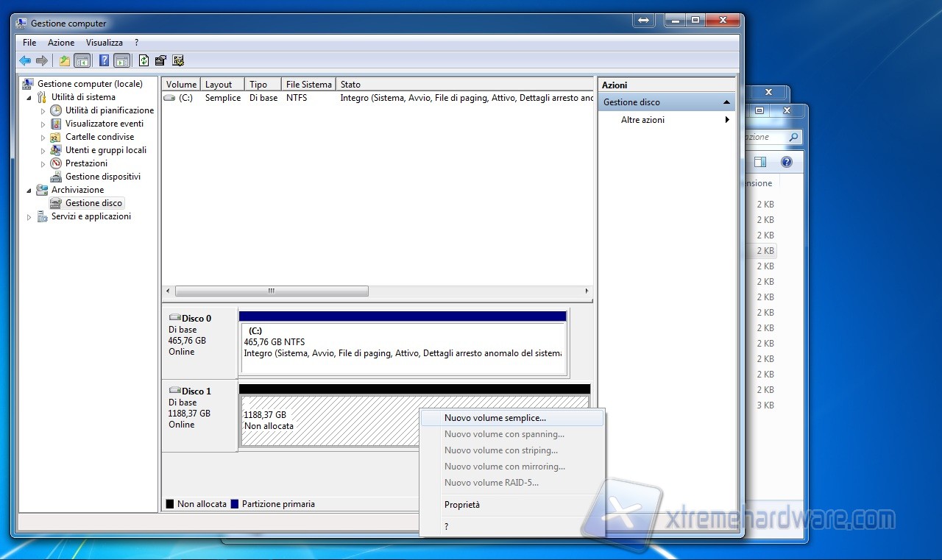Select Visualizzatore eventi tree node
This screenshot has height=560, width=942.
click(104, 124)
